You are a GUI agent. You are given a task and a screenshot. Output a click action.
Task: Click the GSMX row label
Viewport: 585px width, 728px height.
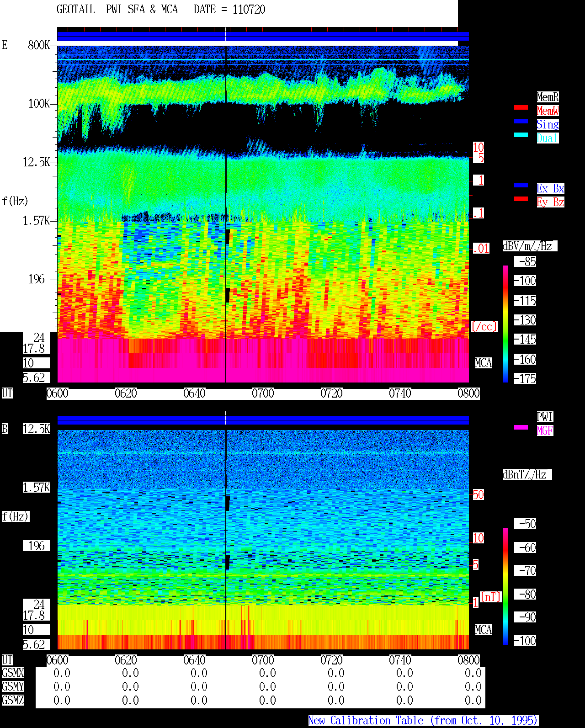[x=13, y=673]
